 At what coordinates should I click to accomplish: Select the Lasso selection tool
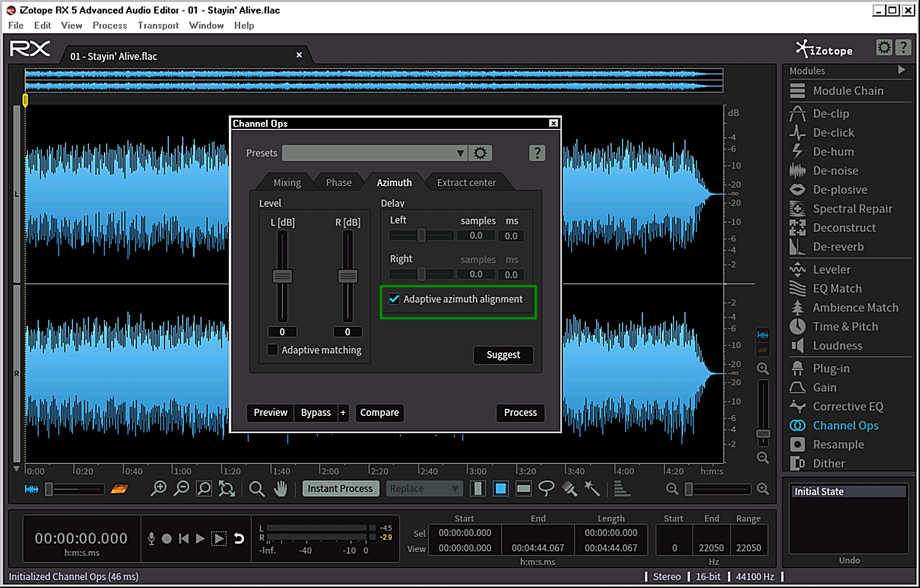click(x=546, y=489)
